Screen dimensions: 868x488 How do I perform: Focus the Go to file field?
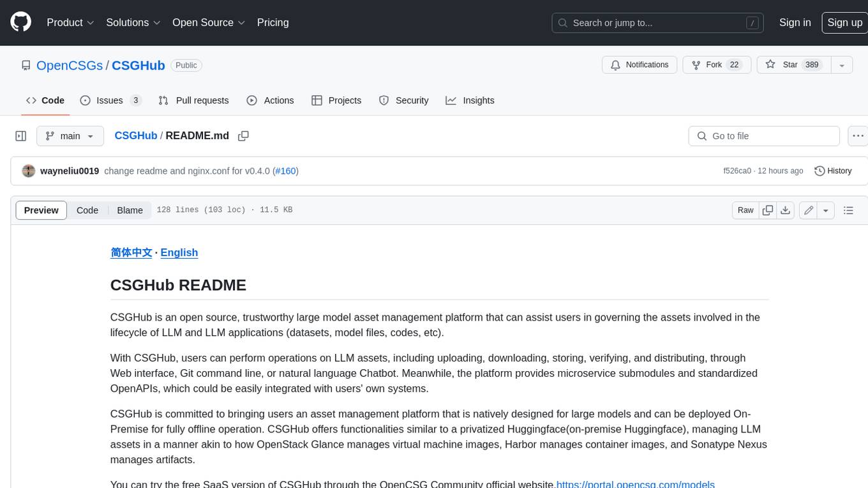764,136
